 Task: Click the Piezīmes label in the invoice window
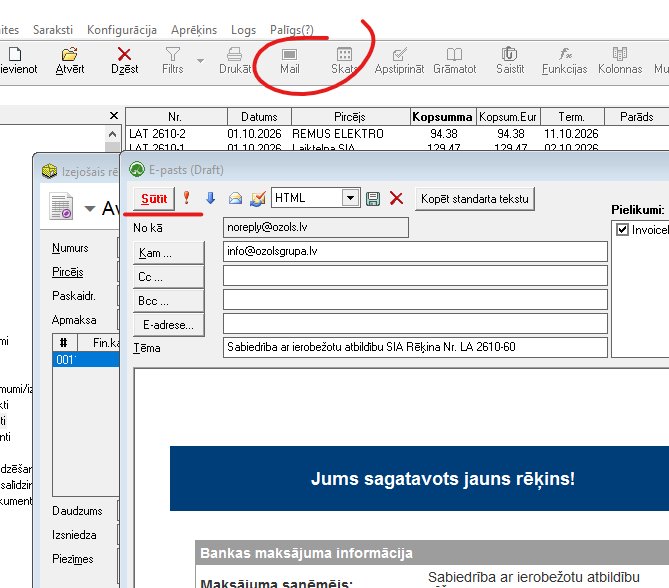tap(73, 559)
